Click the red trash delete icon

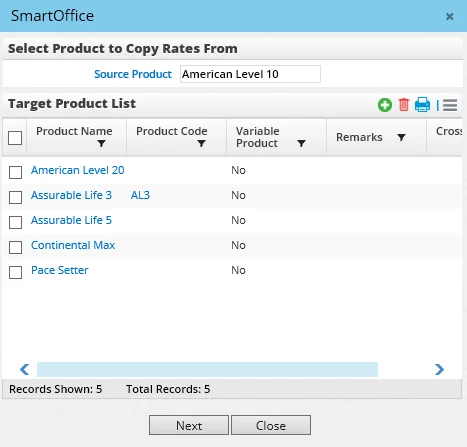click(x=404, y=105)
